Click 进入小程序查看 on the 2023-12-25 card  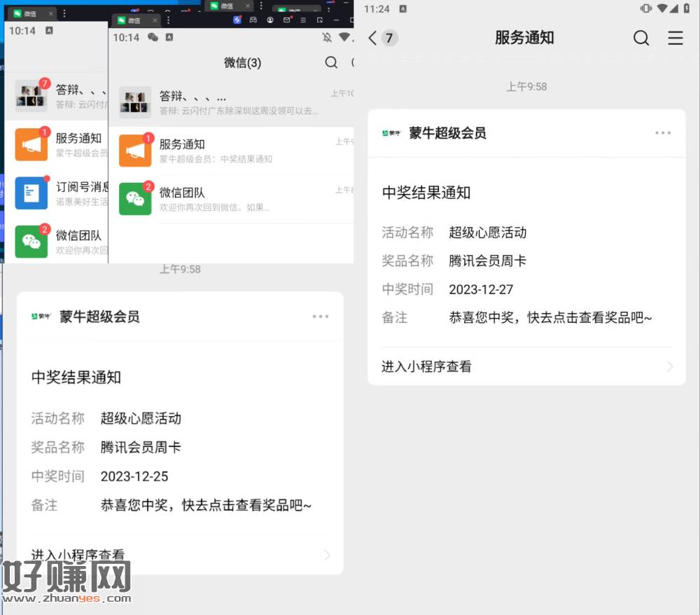click(x=78, y=555)
